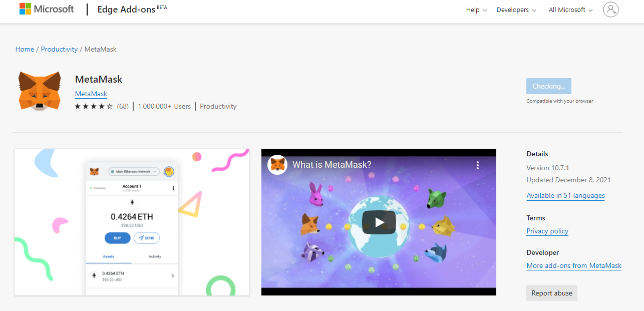The width and height of the screenshot is (644, 311).
Task: Open the sign-in account icon
Action: (611, 10)
